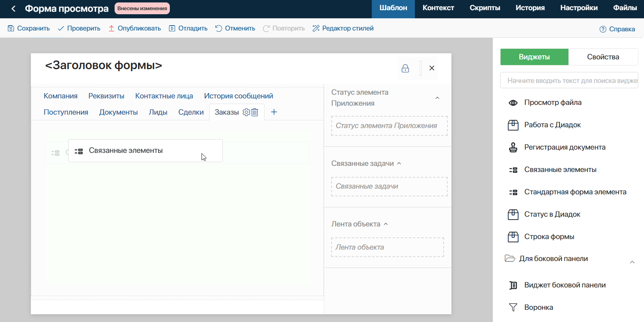This screenshot has height=322, width=644.
Task: Click the X icon in form header
Action: point(432,68)
